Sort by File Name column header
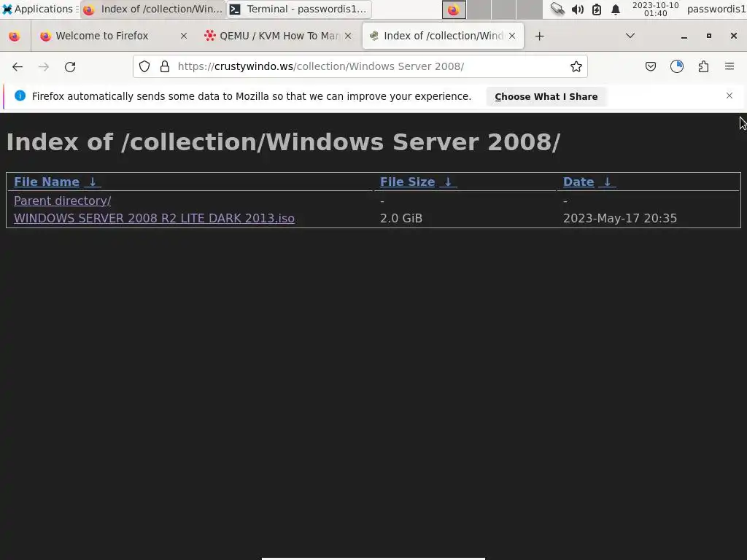 click(47, 182)
